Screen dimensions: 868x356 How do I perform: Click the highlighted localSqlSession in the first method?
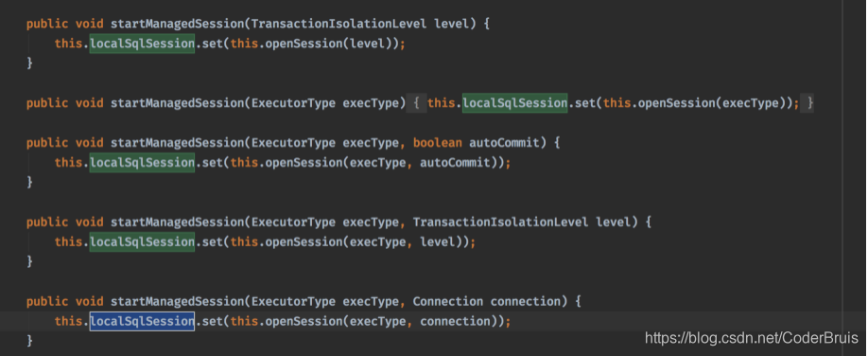pyautogui.click(x=142, y=44)
